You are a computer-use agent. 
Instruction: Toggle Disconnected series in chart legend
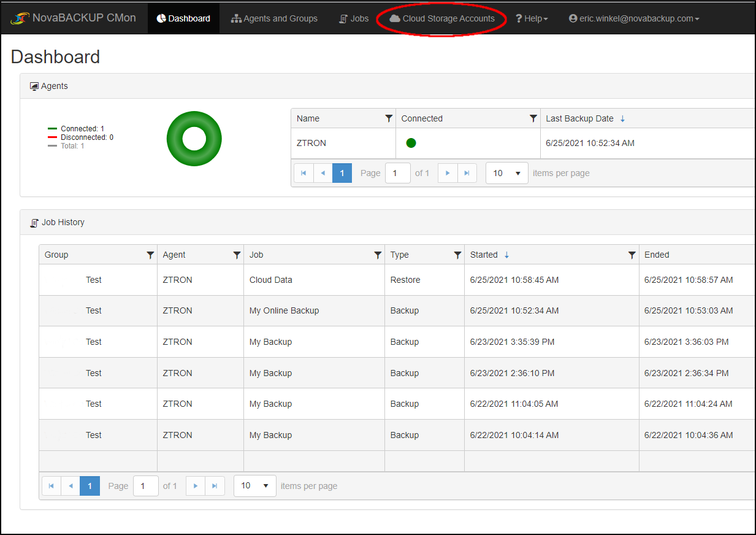[80, 137]
